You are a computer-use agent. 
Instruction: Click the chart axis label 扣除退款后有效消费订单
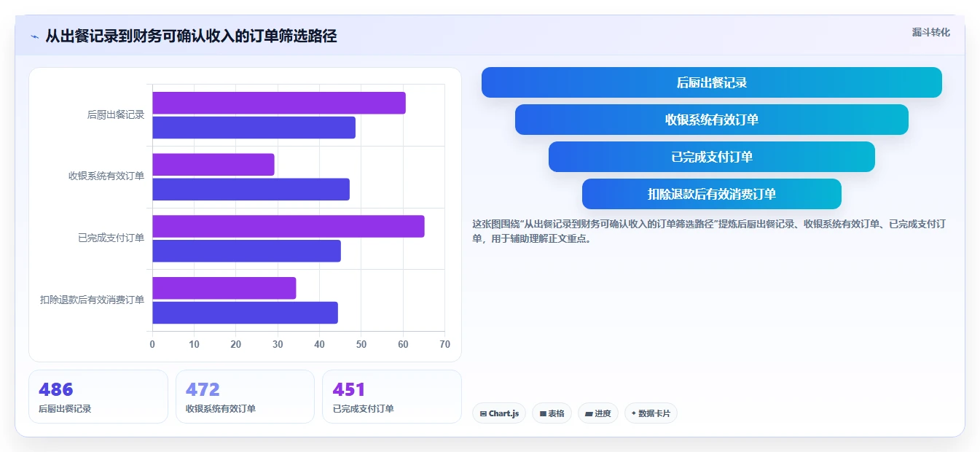click(x=93, y=300)
